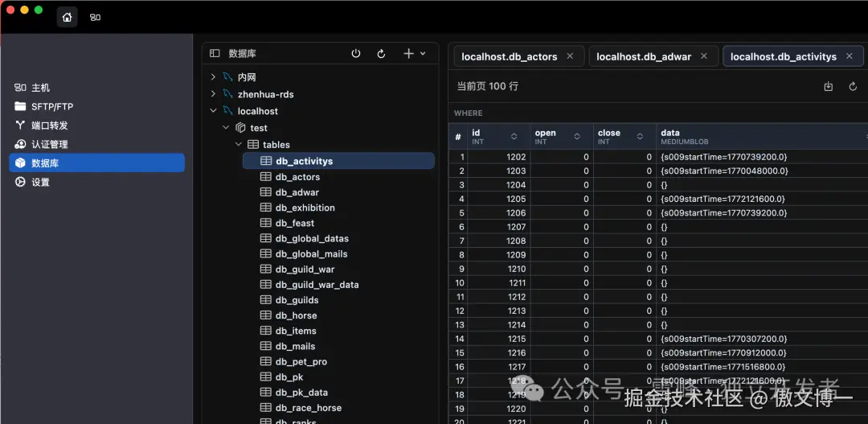Open 端口转发 in the sidebar
The image size is (868, 424).
pos(96,126)
